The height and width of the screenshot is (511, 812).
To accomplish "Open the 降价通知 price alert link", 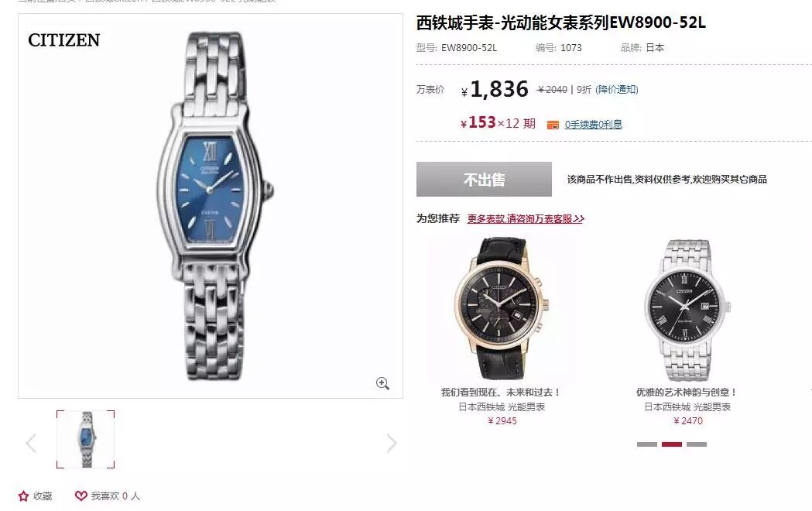I will (x=617, y=90).
